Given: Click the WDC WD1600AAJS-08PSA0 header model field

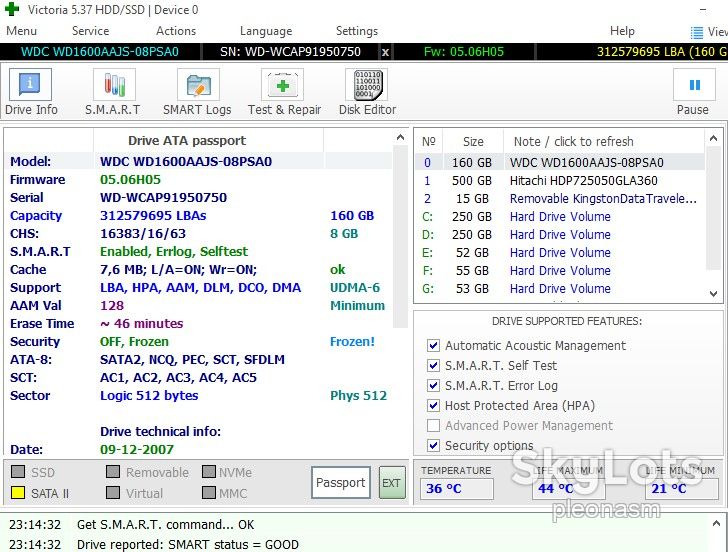Looking at the screenshot, I should point(100,52).
